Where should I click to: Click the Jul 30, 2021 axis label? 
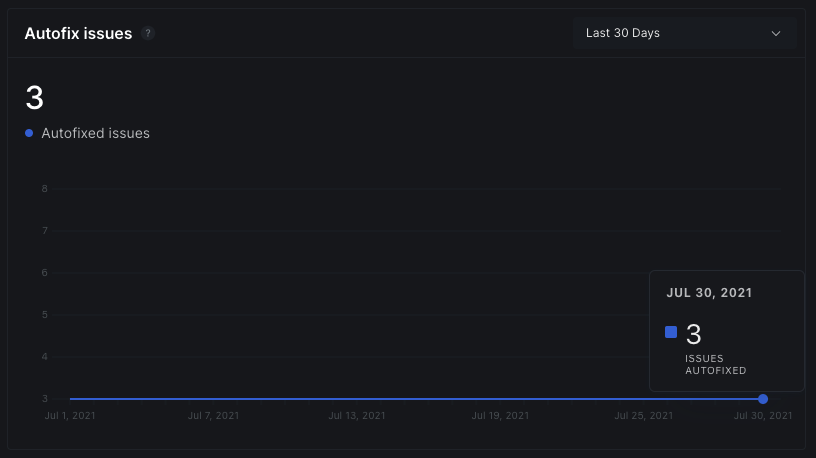pos(763,415)
